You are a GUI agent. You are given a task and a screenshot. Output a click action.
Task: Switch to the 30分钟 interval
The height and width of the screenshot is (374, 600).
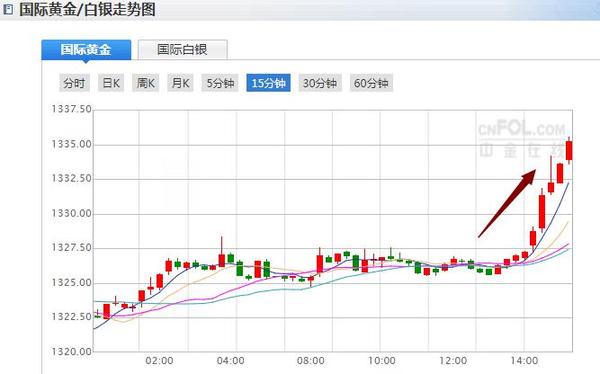tap(320, 83)
